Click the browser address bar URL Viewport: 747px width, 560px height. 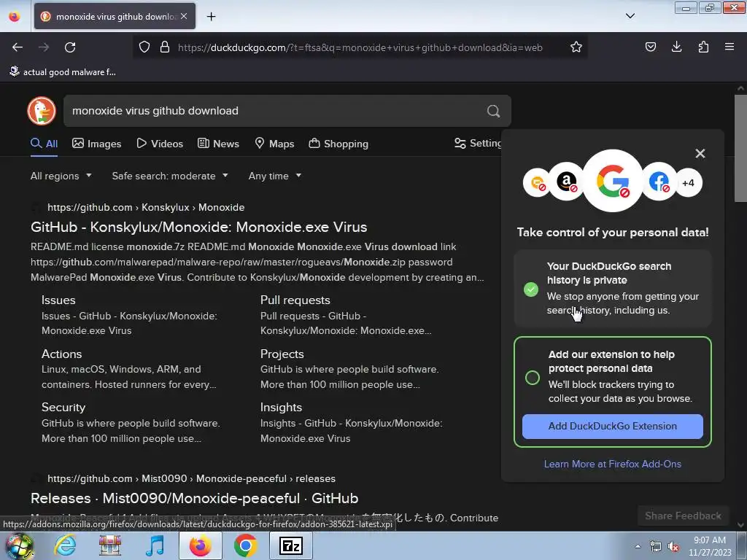pos(360,47)
